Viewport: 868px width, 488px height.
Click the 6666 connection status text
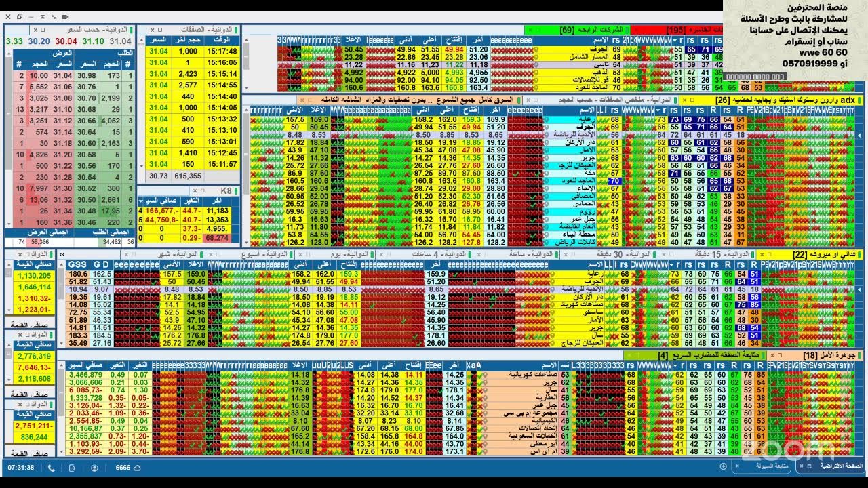pyautogui.click(x=123, y=468)
